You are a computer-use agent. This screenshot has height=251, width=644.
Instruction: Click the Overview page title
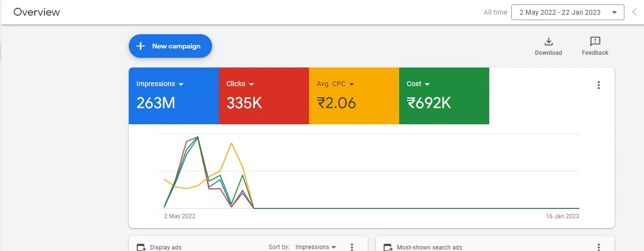pos(37,12)
